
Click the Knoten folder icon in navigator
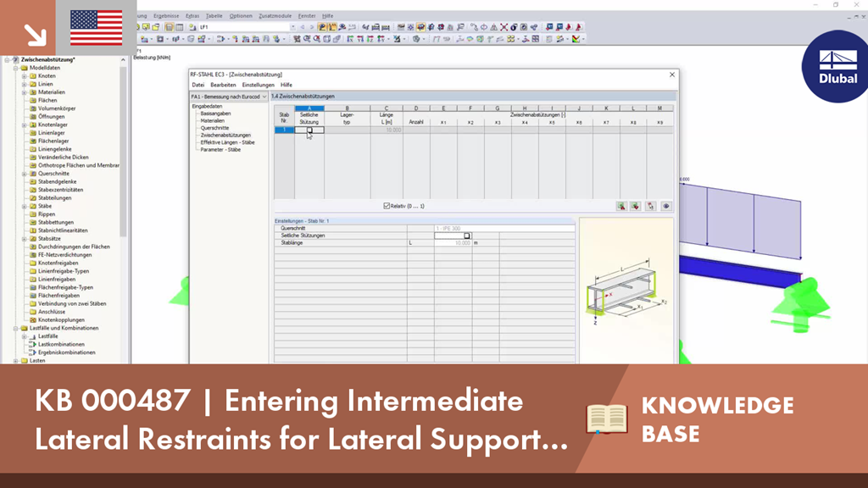tap(33, 75)
